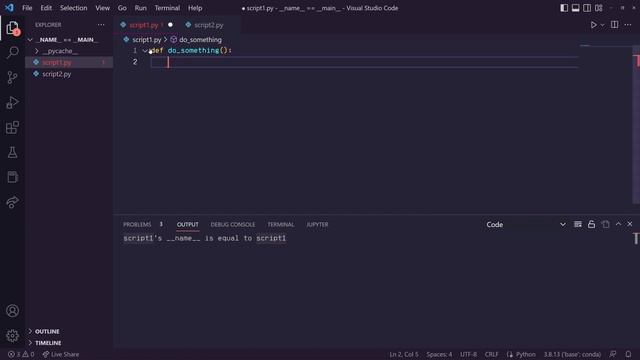Viewport: 640px width, 360px height.
Task: Start Live Share from status bar
Action: [61, 354]
